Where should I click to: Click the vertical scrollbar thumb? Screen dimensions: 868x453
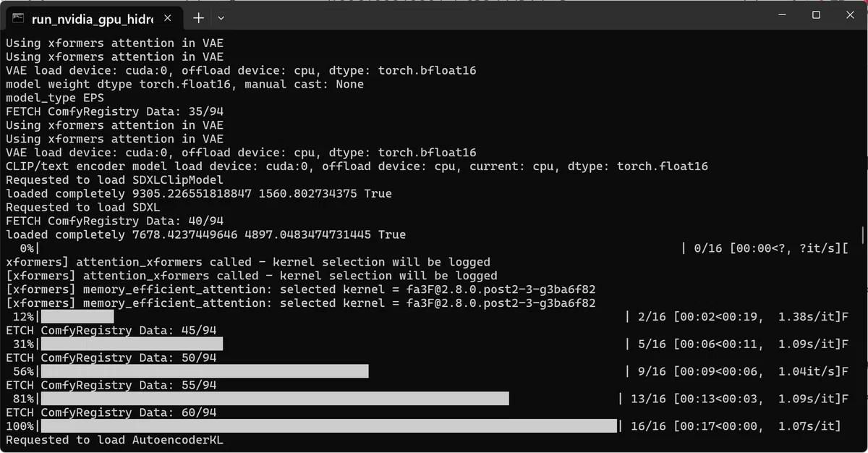click(x=863, y=234)
